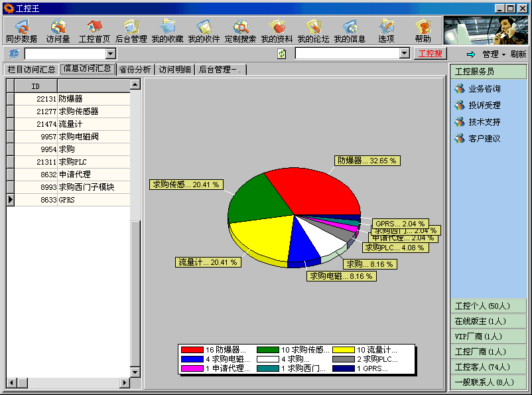This screenshot has width=532, height=395.
Task: Expand the left address dropdown arrow
Action: (111, 54)
